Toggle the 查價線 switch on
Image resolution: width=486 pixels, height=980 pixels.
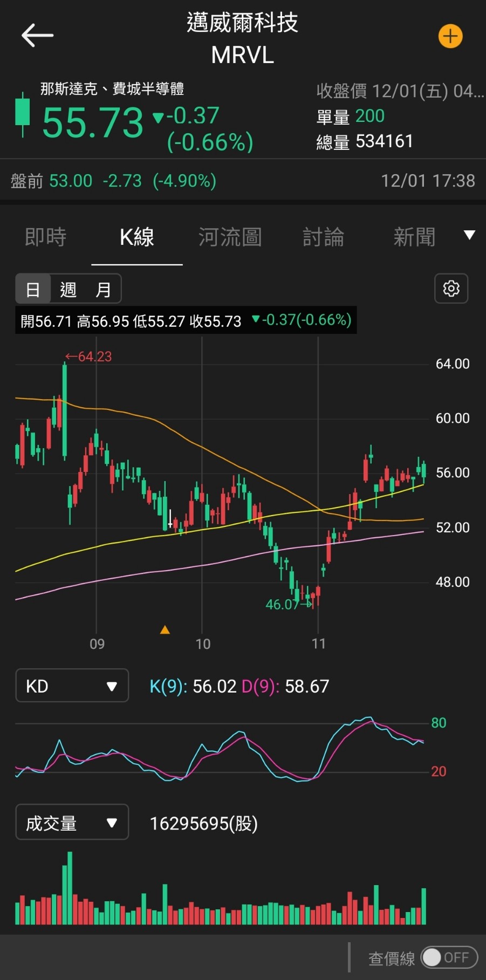(448, 957)
